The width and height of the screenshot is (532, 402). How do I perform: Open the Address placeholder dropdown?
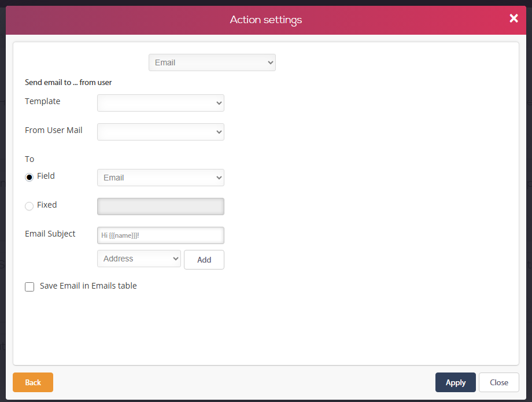pyautogui.click(x=139, y=259)
